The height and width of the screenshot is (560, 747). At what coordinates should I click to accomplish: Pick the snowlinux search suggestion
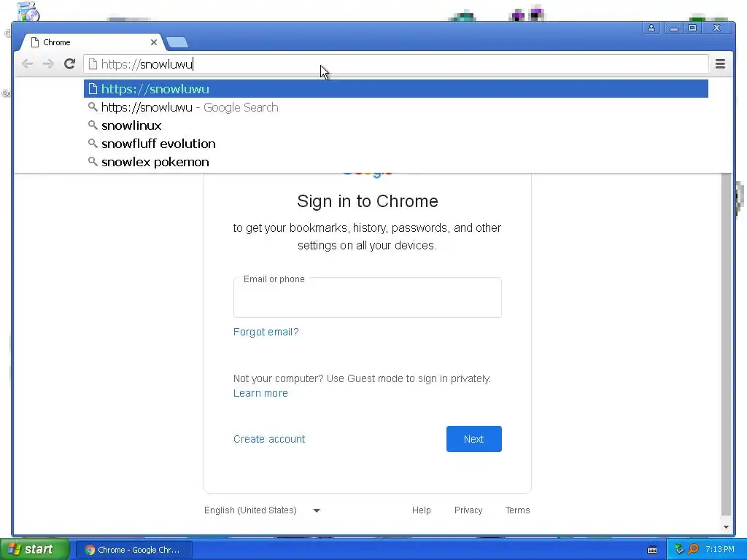396,125
